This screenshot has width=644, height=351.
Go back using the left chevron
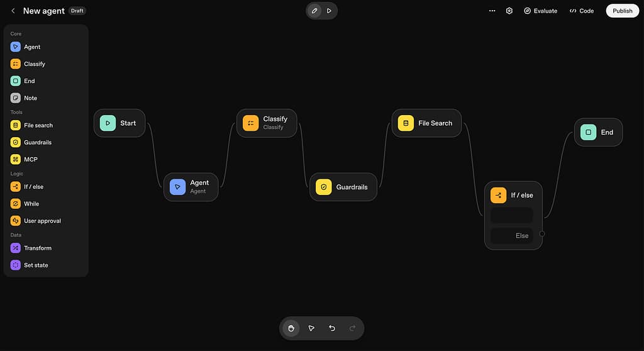13,11
